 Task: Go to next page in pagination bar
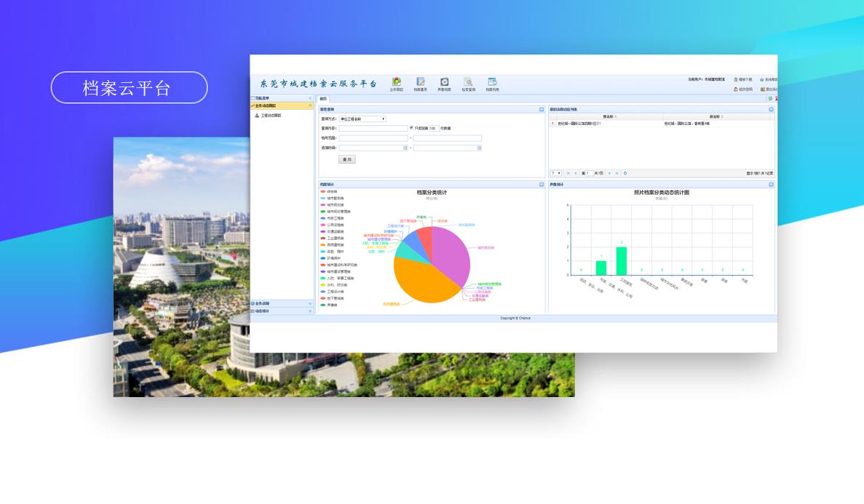609,174
